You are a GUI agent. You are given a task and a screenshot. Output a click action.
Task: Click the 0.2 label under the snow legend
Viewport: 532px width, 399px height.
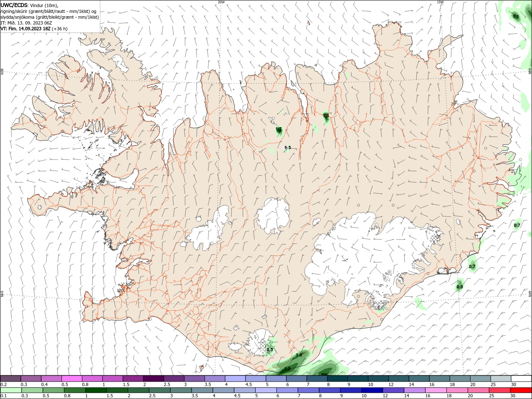click(4, 384)
